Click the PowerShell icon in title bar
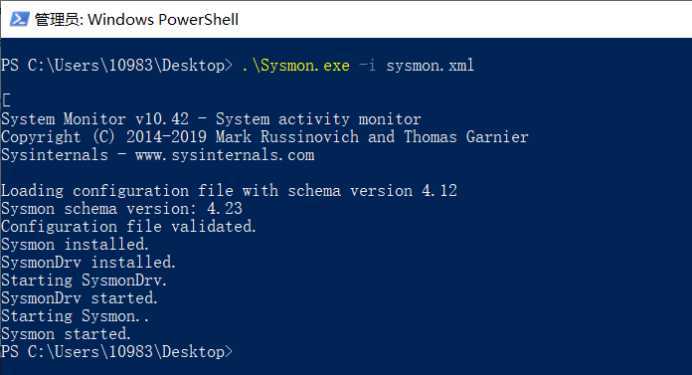 19,19
